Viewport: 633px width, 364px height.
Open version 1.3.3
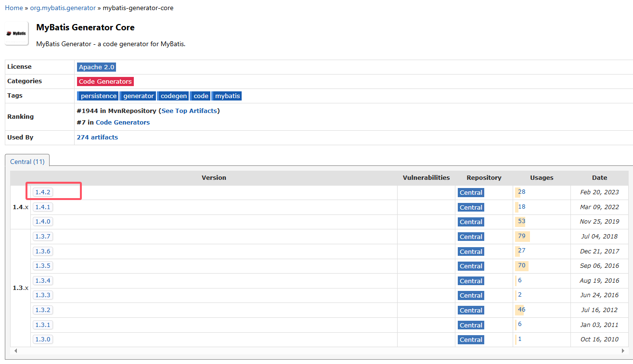pyautogui.click(x=43, y=295)
